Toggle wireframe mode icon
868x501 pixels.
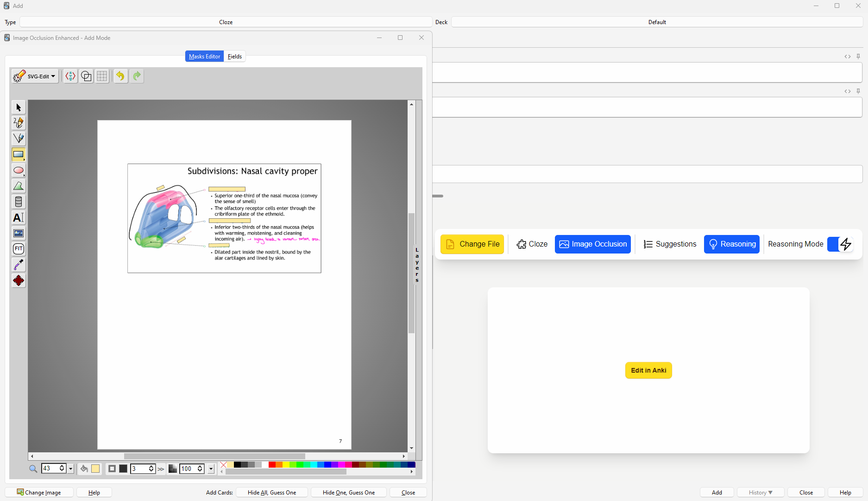86,76
